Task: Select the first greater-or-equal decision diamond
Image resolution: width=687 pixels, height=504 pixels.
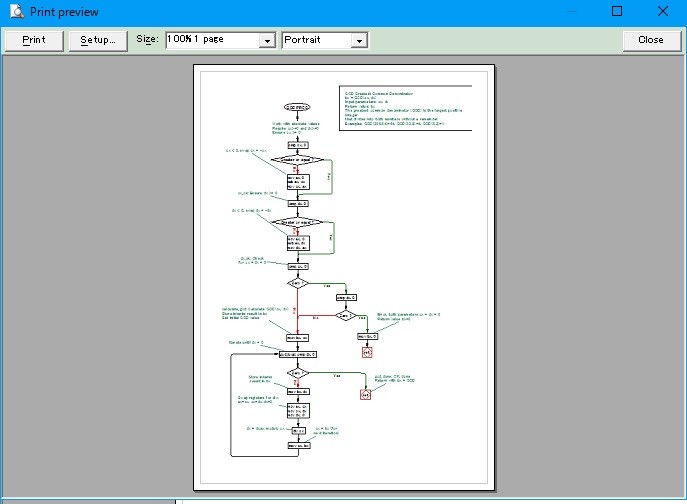Action: [297, 160]
